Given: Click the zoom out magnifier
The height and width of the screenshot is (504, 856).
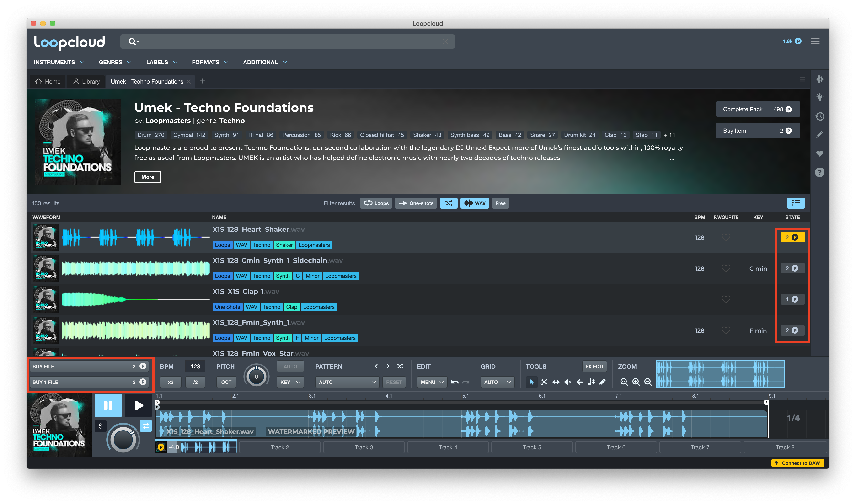Looking at the screenshot, I should point(648,382).
